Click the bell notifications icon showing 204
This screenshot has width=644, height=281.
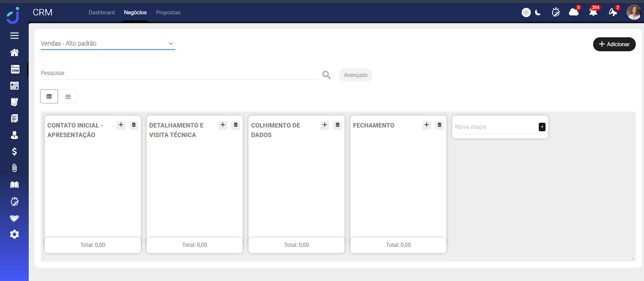click(x=593, y=12)
